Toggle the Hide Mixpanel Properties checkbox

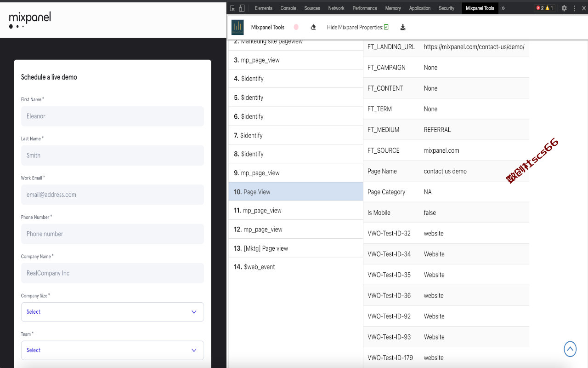(386, 27)
